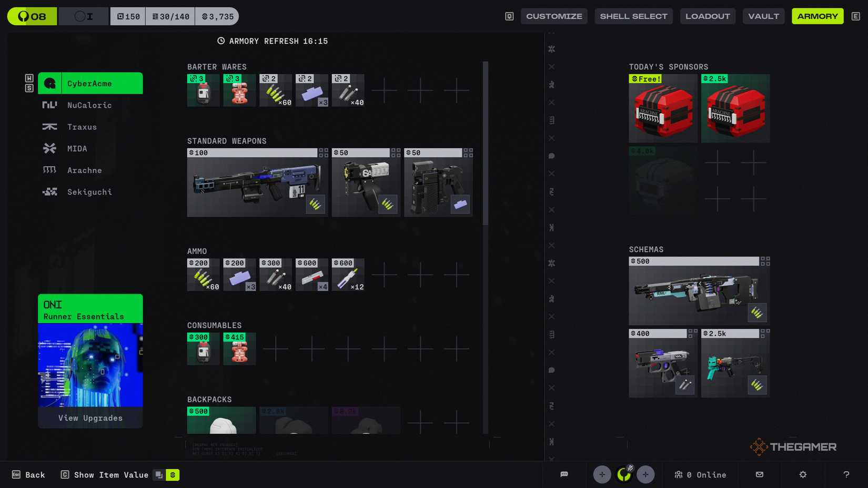This screenshot has width=868, height=488.
Task: Open the mail inbox icon
Action: (760, 474)
